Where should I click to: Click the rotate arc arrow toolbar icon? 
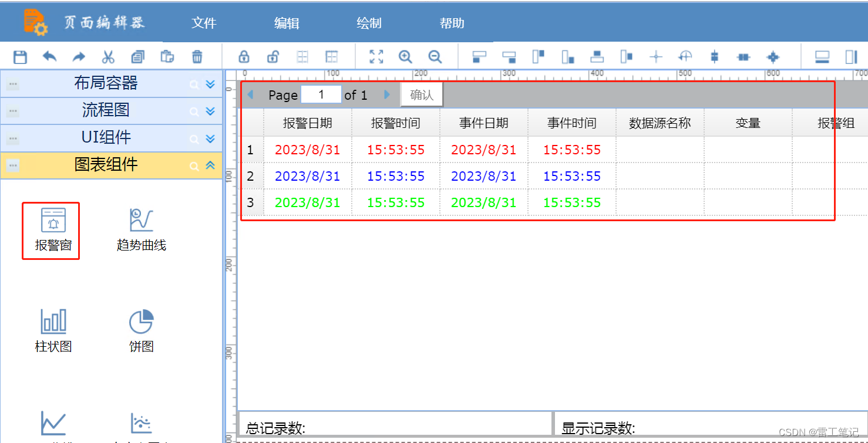pos(685,57)
